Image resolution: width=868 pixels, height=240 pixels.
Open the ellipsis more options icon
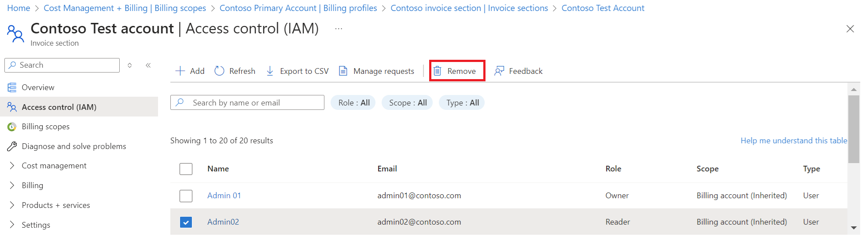click(338, 29)
